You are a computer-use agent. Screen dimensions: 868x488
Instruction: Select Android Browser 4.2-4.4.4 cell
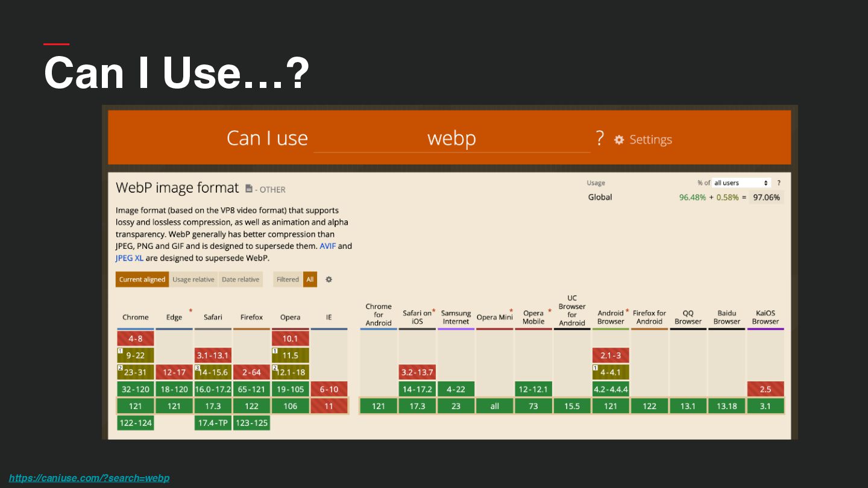click(x=611, y=389)
